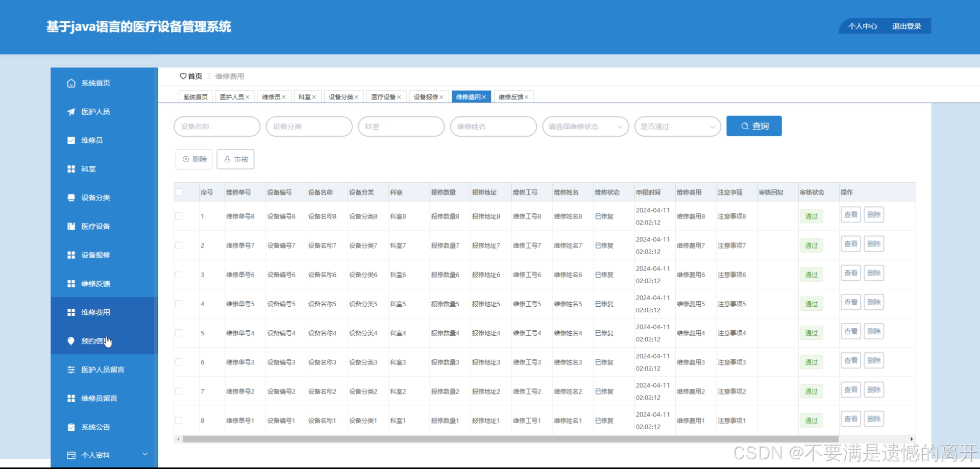Click the 维修反馈 grid icon
980x469 pixels.
pos(71,283)
